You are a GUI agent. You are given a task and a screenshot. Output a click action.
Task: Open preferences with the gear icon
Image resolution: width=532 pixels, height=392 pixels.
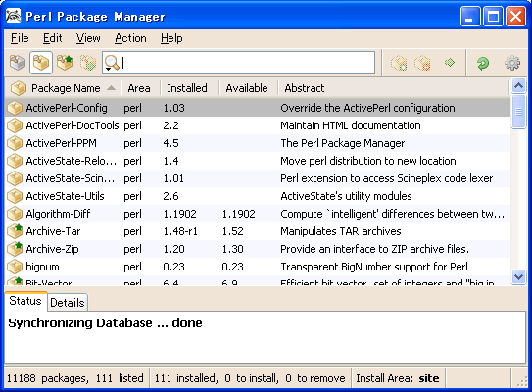512,63
